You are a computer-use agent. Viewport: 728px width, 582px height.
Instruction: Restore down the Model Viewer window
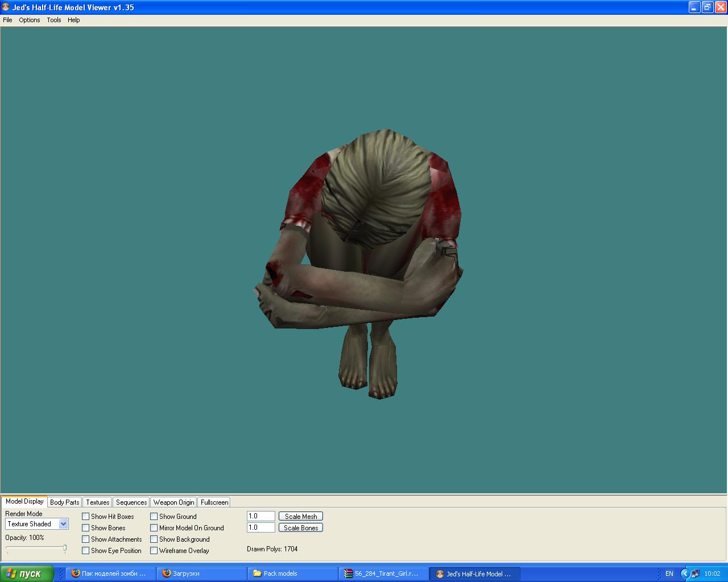(708, 7)
